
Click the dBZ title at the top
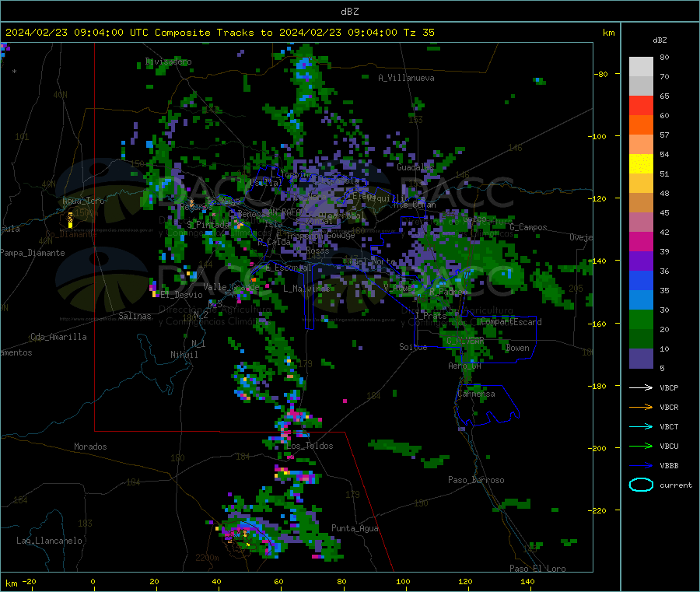(x=349, y=12)
